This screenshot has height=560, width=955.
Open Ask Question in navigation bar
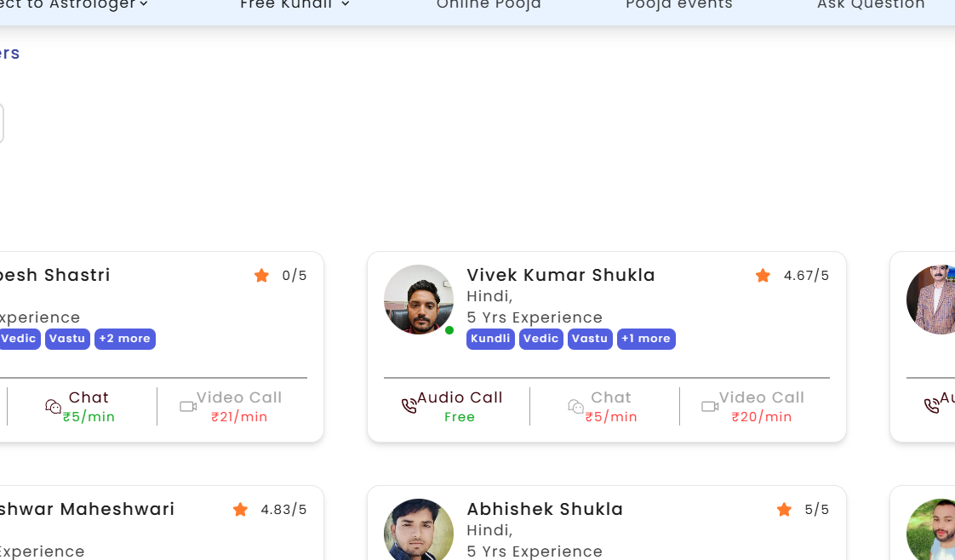point(871,4)
